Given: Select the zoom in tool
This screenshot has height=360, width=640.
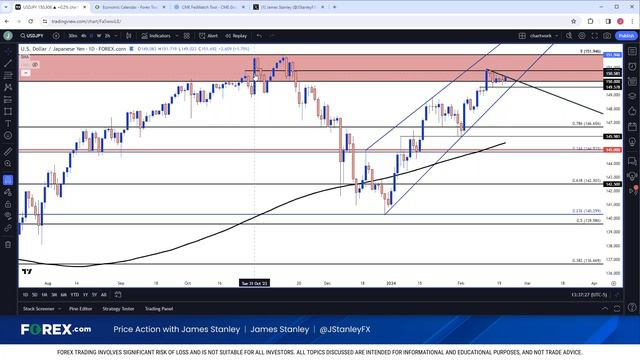Looking at the screenshot, I should click(8, 164).
